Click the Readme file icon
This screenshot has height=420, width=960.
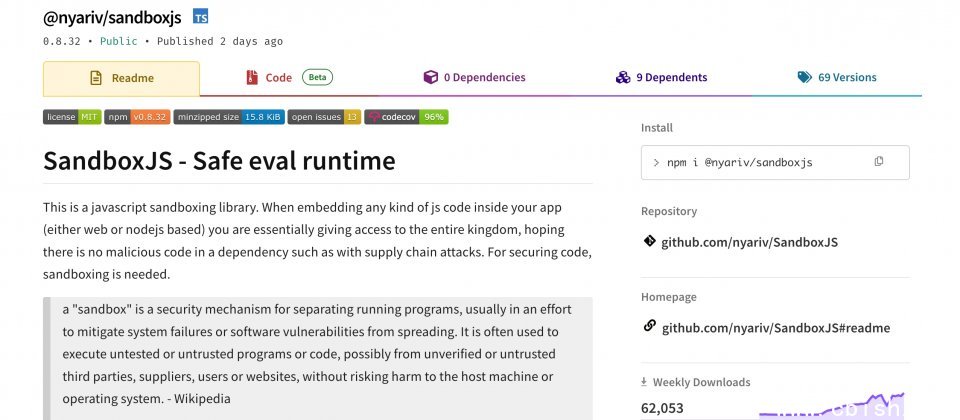(96, 78)
